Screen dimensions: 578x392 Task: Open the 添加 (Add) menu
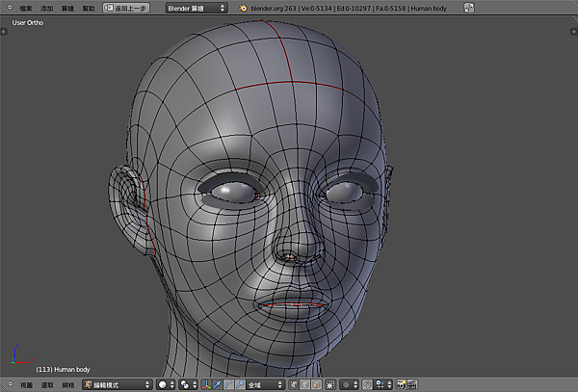point(47,8)
